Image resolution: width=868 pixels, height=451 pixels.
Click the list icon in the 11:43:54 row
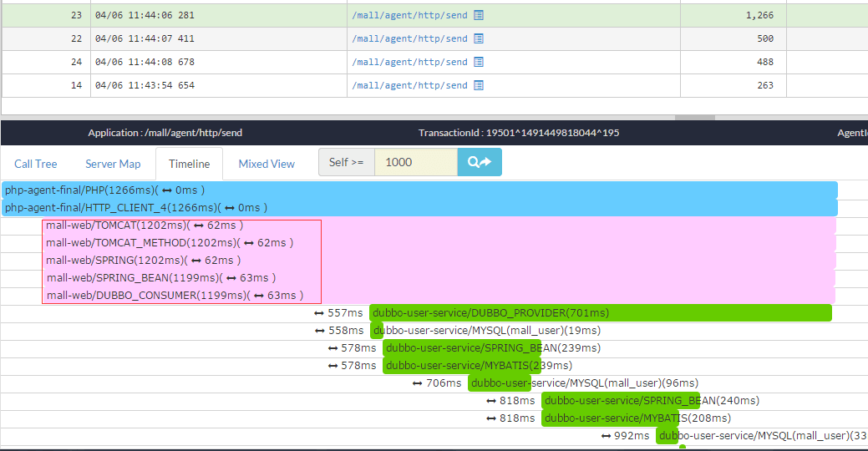(x=479, y=85)
